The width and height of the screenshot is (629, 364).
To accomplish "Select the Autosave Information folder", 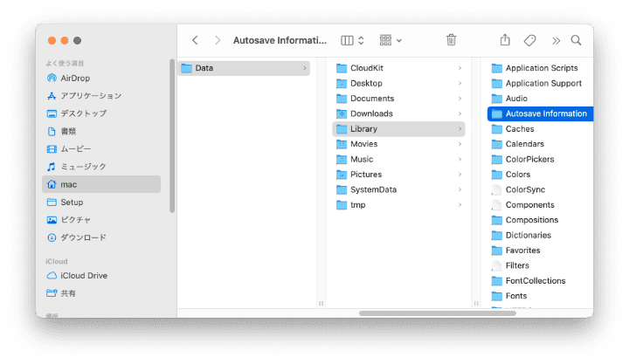I will [x=545, y=113].
